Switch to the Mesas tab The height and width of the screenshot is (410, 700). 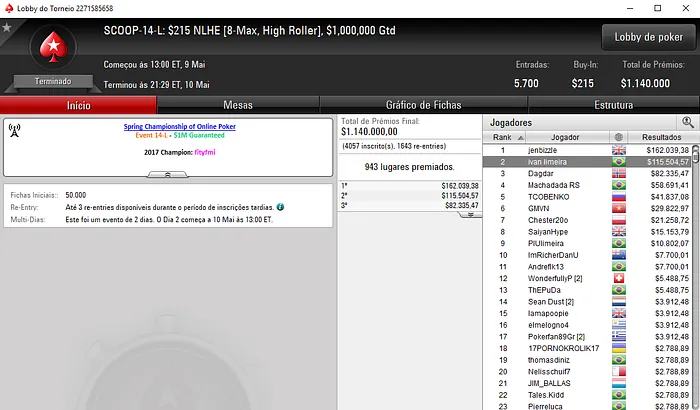point(238,105)
